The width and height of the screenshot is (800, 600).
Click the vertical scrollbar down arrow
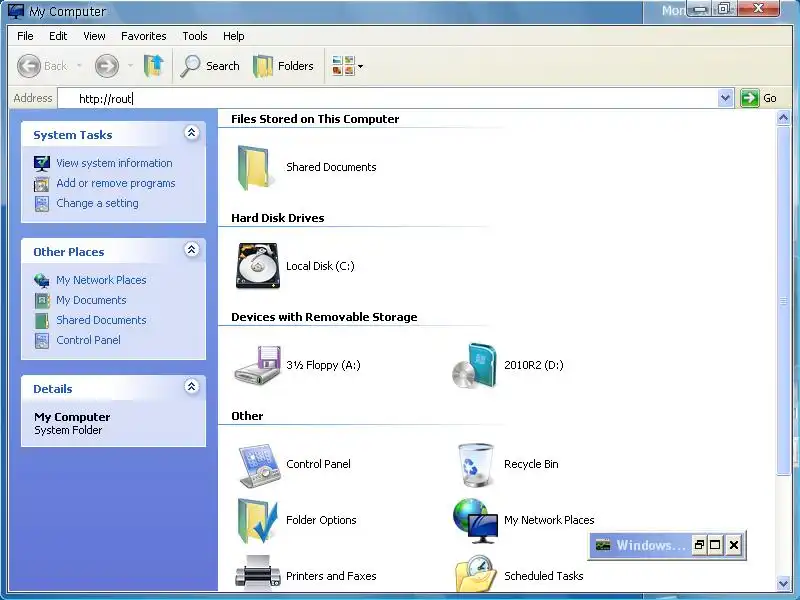(x=783, y=583)
